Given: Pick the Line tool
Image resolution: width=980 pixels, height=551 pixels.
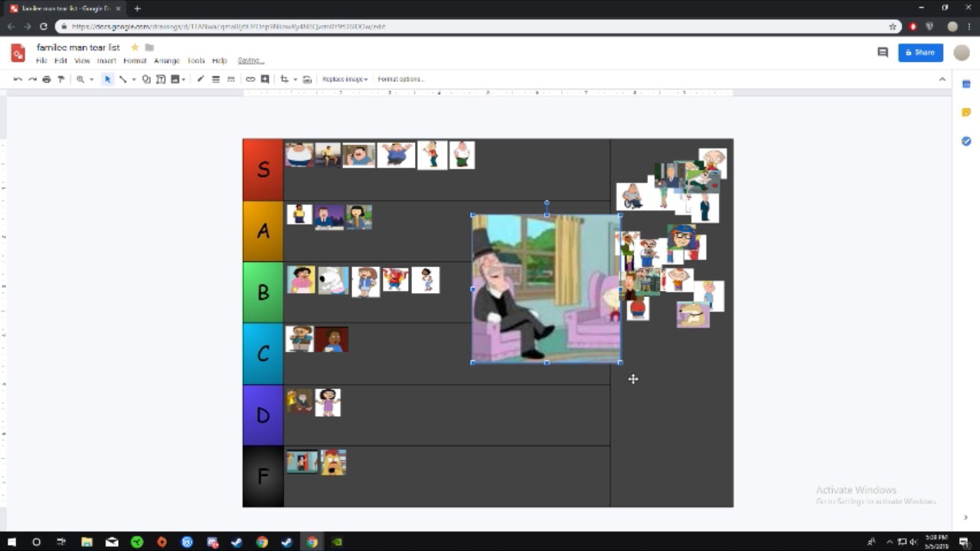Looking at the screenshot, I should (122, 79).
